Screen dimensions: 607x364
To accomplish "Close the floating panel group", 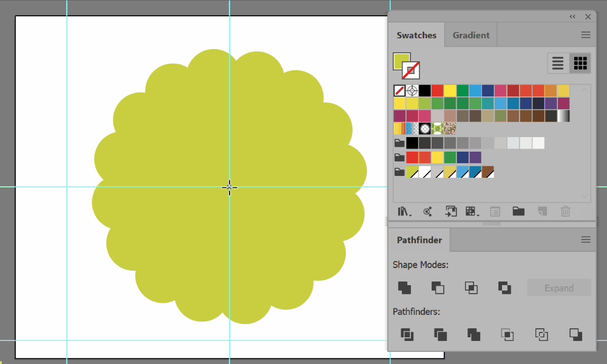I will (588, 16).
